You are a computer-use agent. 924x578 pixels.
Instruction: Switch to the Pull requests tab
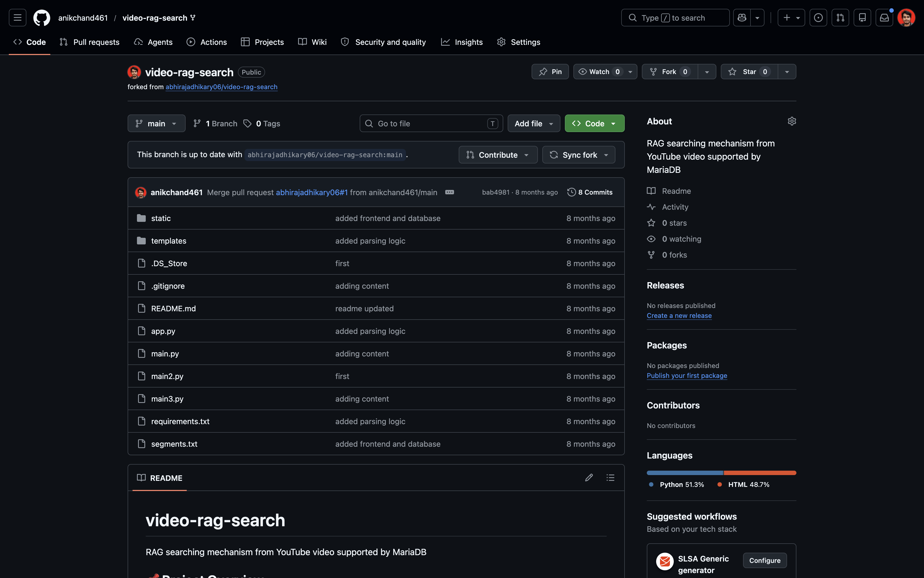pos(89,42)
